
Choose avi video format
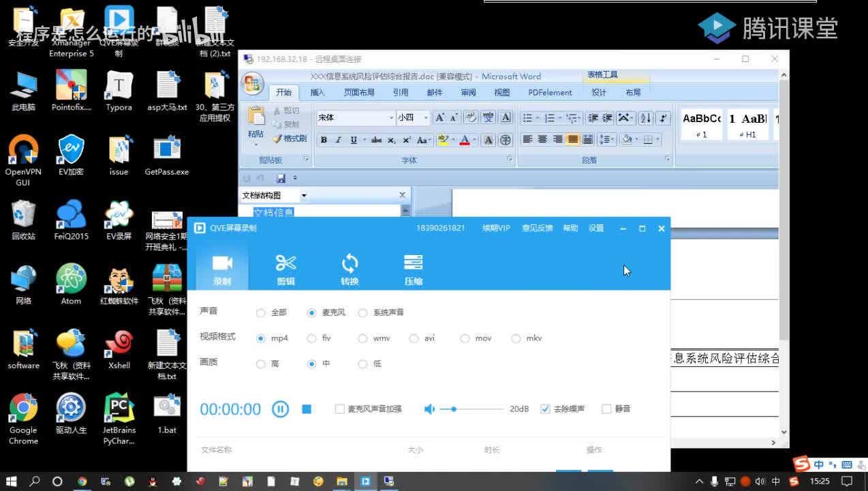pyautogui.click(x=414, y=338)
